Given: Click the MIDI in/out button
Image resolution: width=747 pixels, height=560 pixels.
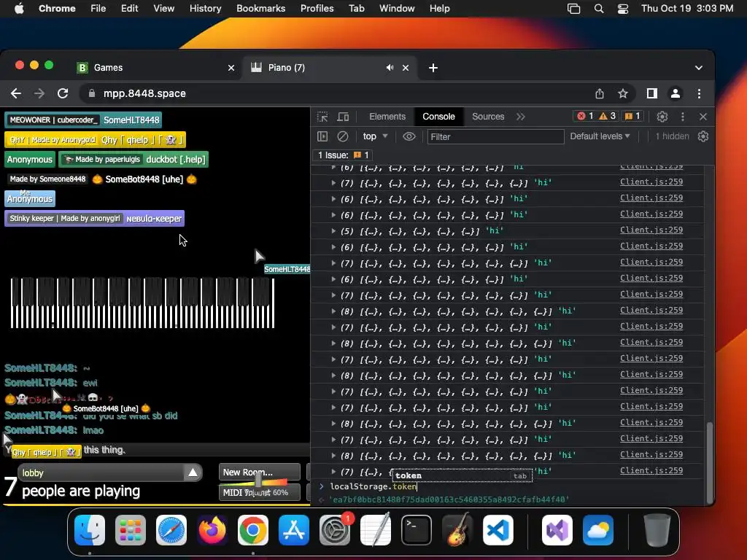Looking at the screenshot, I should (x=260, y=492).
